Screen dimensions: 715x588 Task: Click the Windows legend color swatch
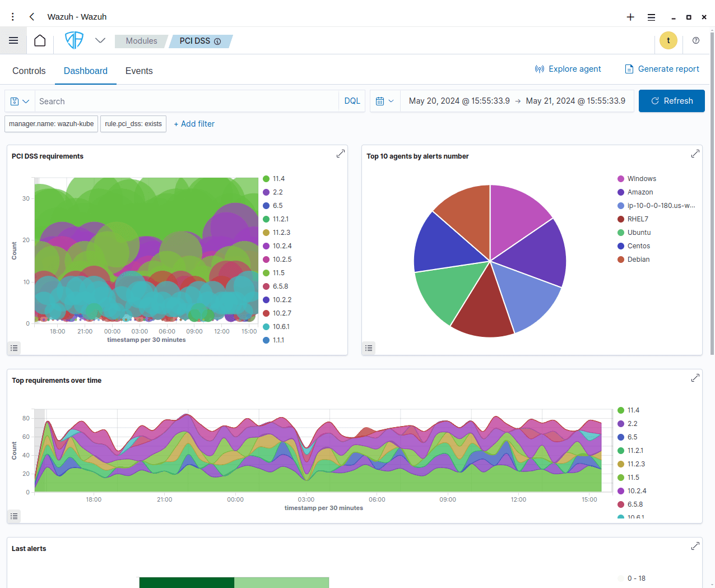pyautogui.click(x=621, y=179)
